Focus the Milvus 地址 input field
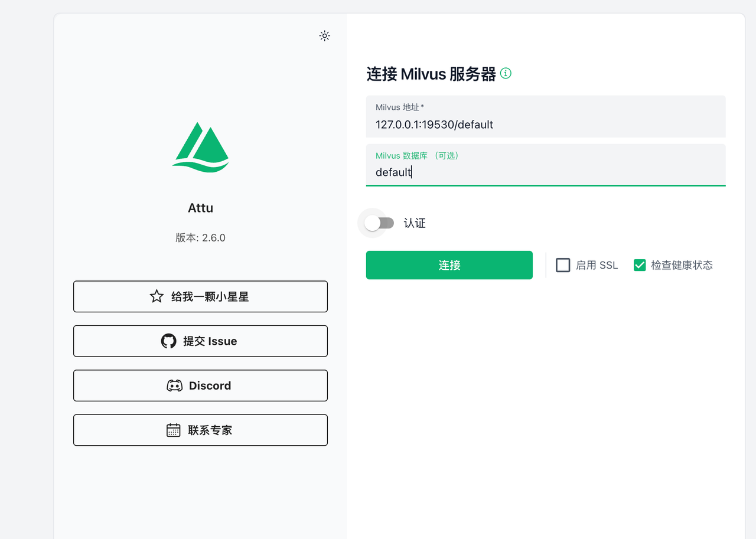Image resolution: width=756 pixels, height=539 pixels. click(546, 117)
